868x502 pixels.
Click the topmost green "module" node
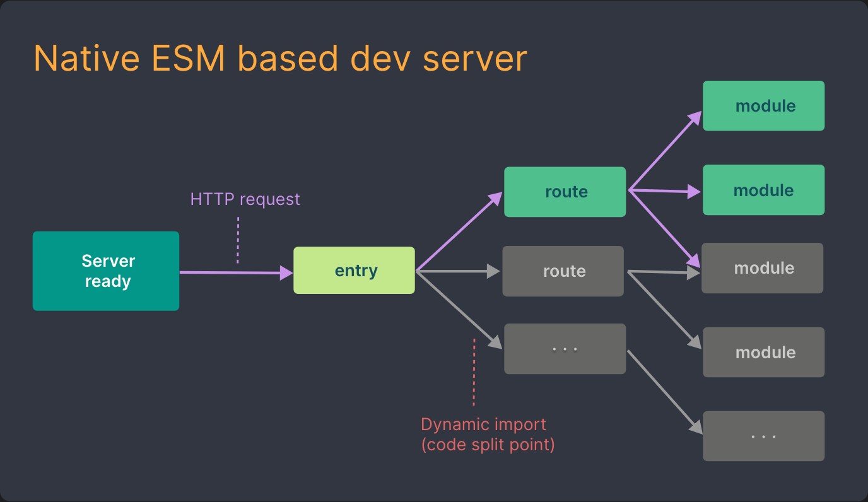pos(763,105)
